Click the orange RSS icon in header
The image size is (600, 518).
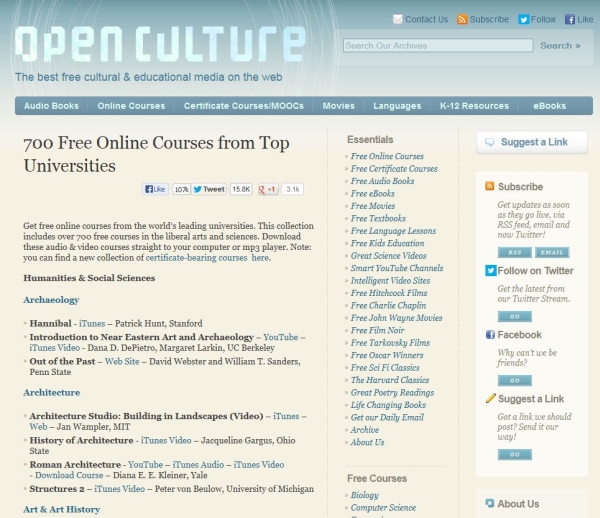462,19
